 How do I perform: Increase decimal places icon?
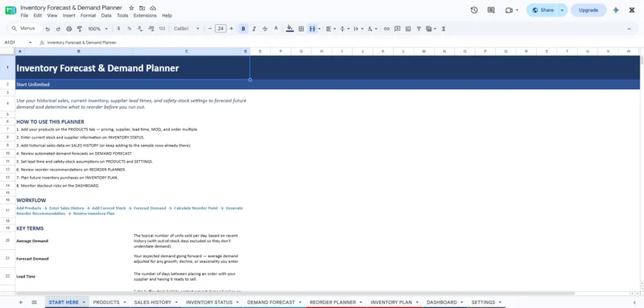(x=151, y=29)
